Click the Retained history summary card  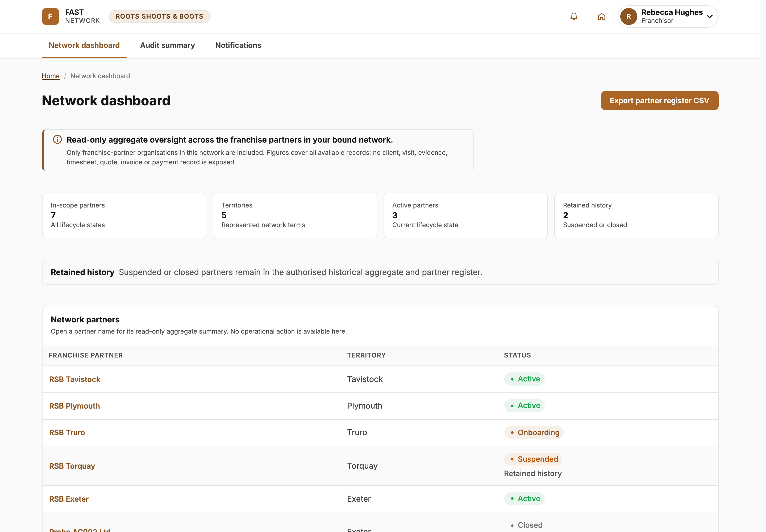[636, 215]
